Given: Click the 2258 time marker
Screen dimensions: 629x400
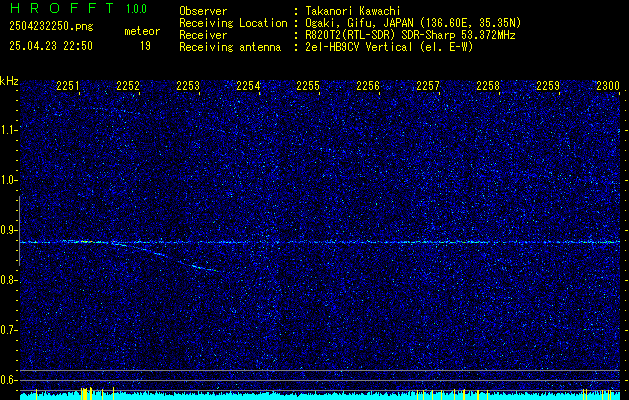Looking at the screenshot, I should pyautogui.click(x=488, y=85).
